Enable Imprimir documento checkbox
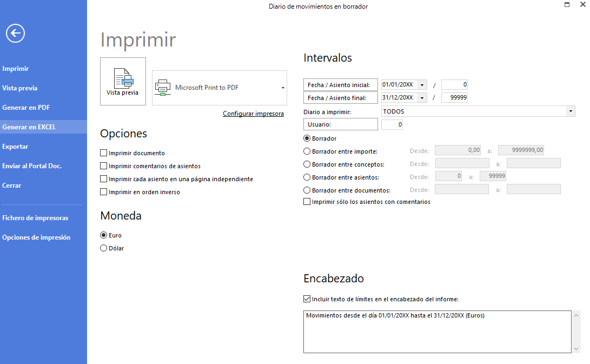Screen dimensions: 590x364 [x=104, y=153]
